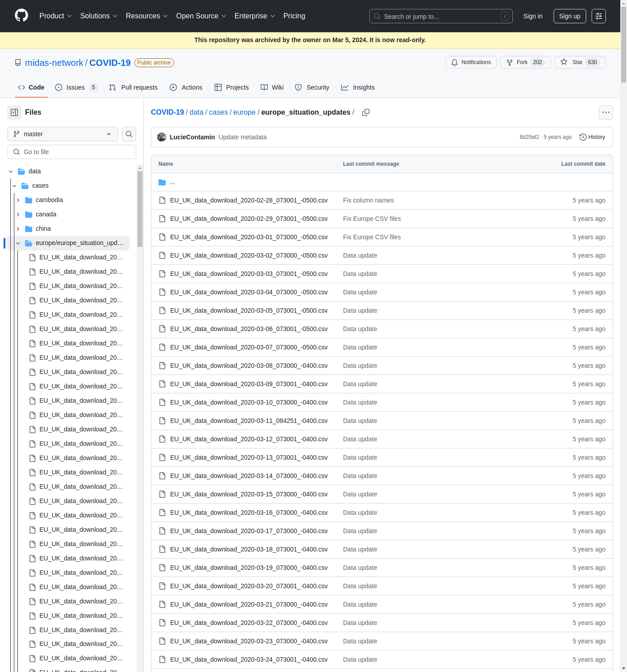Expand the cambodia folder
Viewport: 627px width, 672px height.
(18, 200)
